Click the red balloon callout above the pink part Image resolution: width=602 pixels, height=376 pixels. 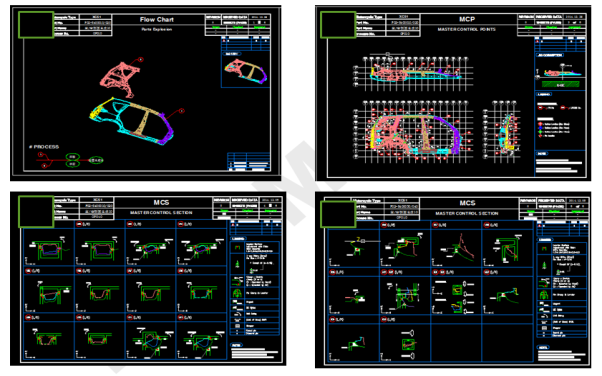coord(141,60)
